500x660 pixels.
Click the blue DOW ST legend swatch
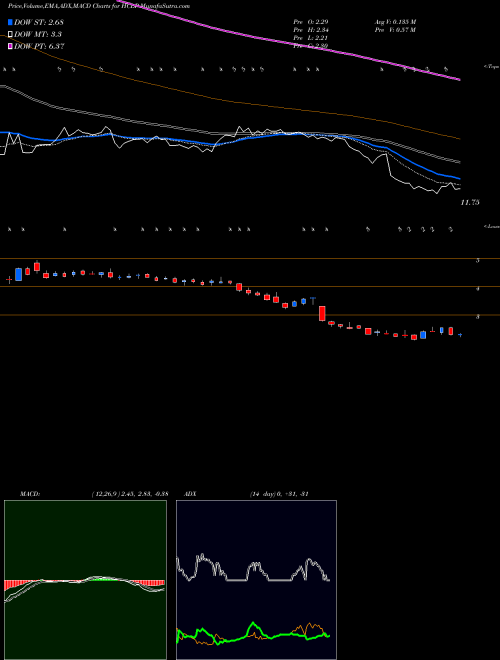(10, 22)
